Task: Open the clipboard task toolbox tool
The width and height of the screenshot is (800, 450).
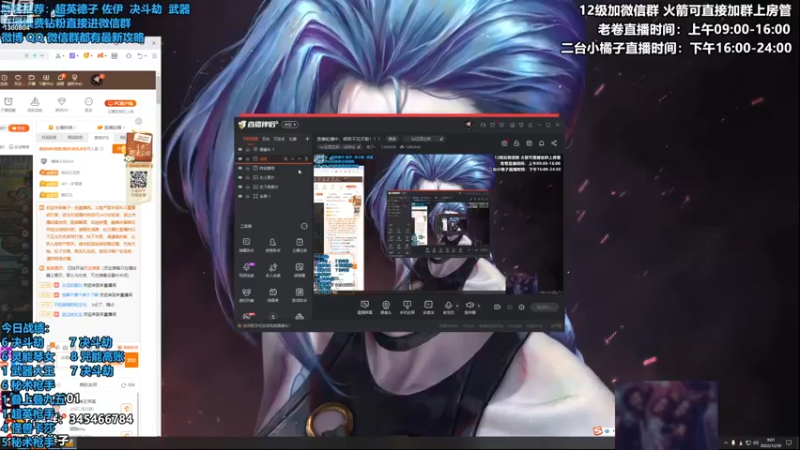Action: [x=299, y=244]
